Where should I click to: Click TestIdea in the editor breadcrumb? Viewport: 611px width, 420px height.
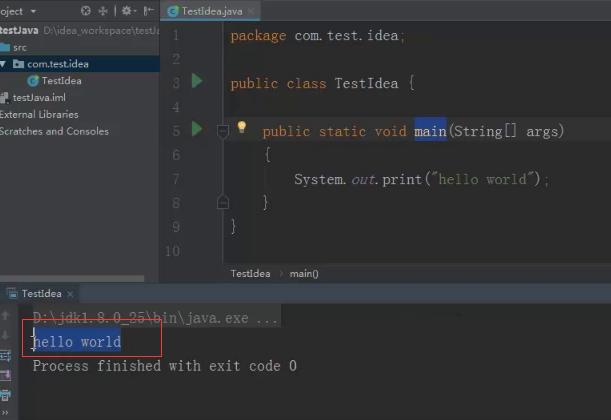[x=250, y=274]
